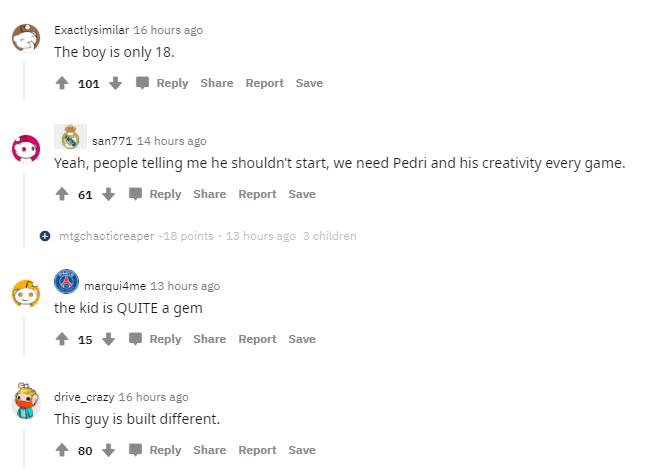Image resolution: width=670 pixels, height=474 pixels.
Task: Click san771's Real Madrid flair badge
Action: tap(70, 137)
